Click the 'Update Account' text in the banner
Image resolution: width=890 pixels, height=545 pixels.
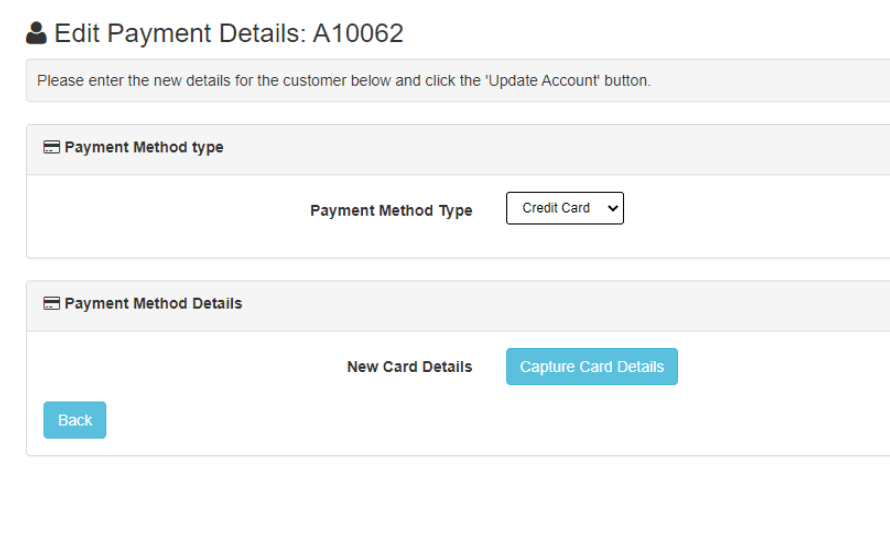(541, 81)
